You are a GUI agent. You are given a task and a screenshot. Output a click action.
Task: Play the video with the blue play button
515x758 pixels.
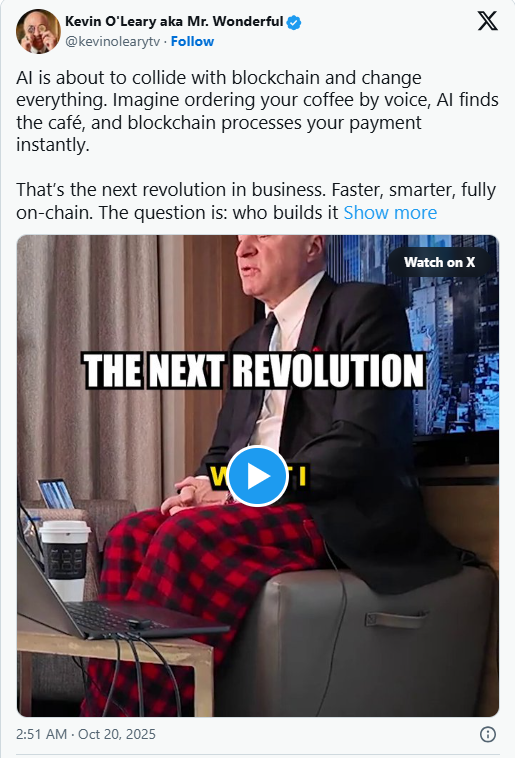[x=257, y=476]
